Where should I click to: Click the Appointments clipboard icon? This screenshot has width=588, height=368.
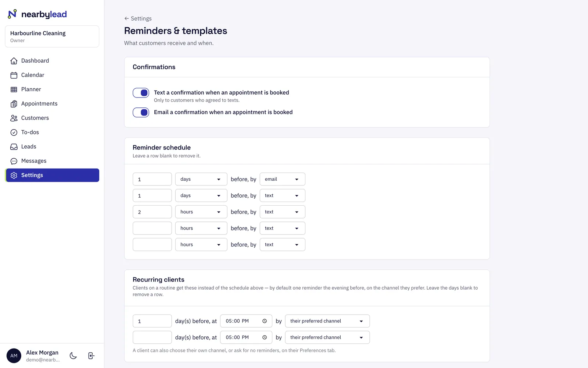pos(14,104)
